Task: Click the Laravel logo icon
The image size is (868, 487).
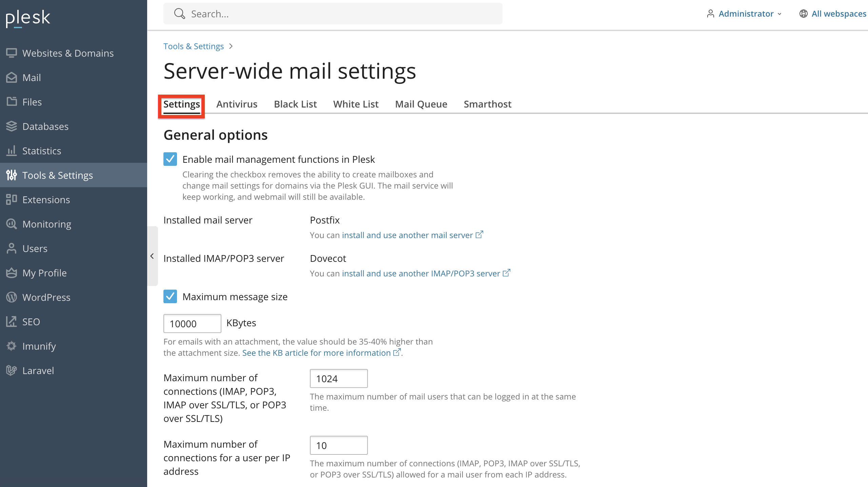Action: pyautogui.click(x=12, y=370)
